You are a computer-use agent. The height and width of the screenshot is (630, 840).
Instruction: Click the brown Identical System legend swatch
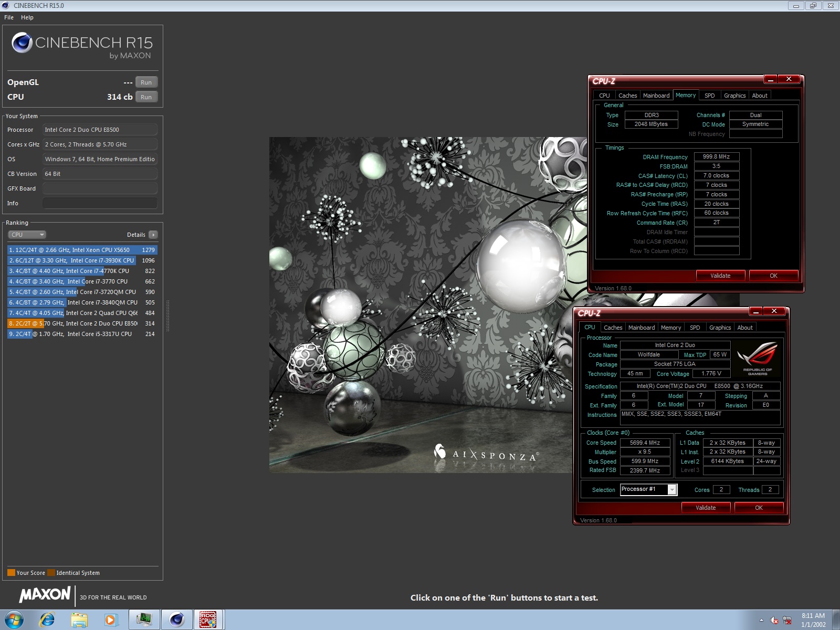51,573
